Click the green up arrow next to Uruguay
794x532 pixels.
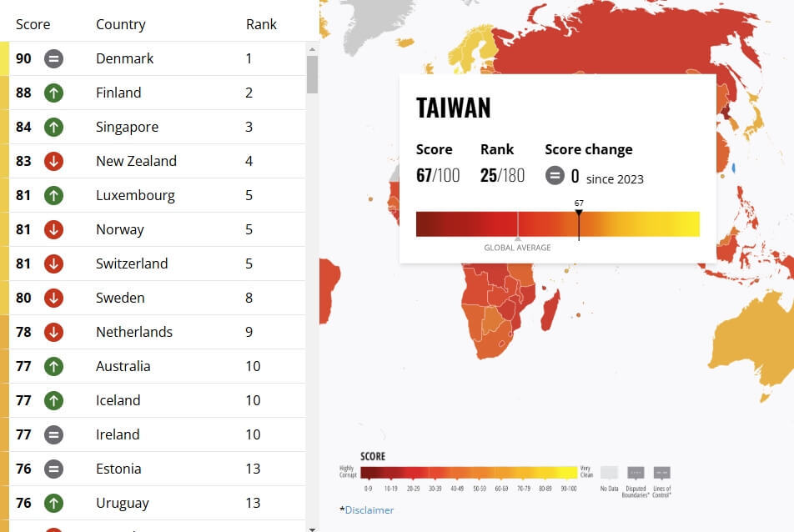[53, 503]
